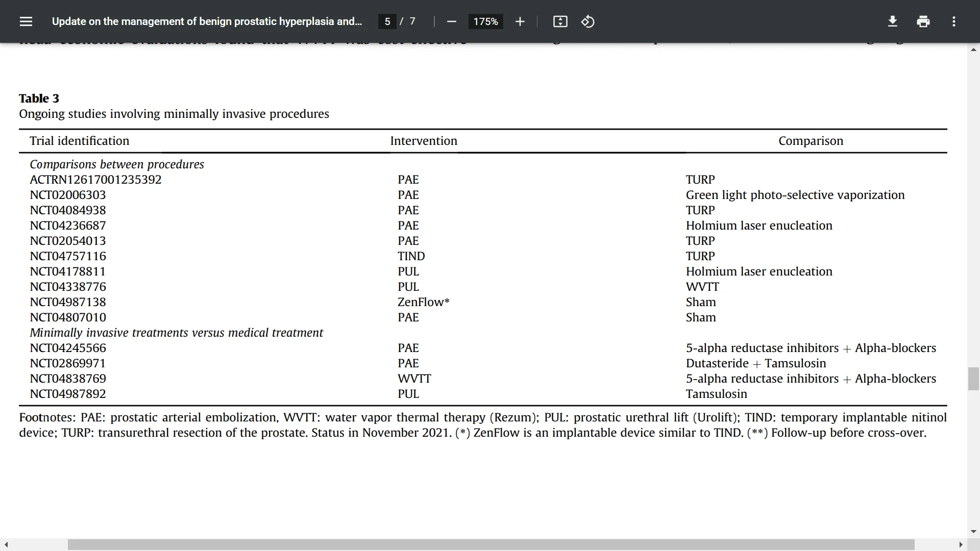Screen dimensions: 980x551
Task: Click the scroll left arrow
Action: click(x=6, y=545)
